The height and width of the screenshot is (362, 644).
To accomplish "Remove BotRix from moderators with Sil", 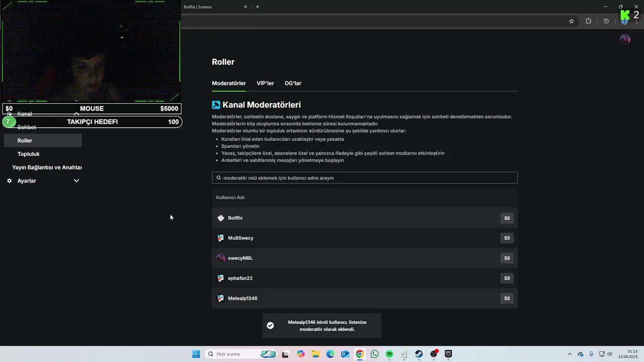I will (507, 218).
